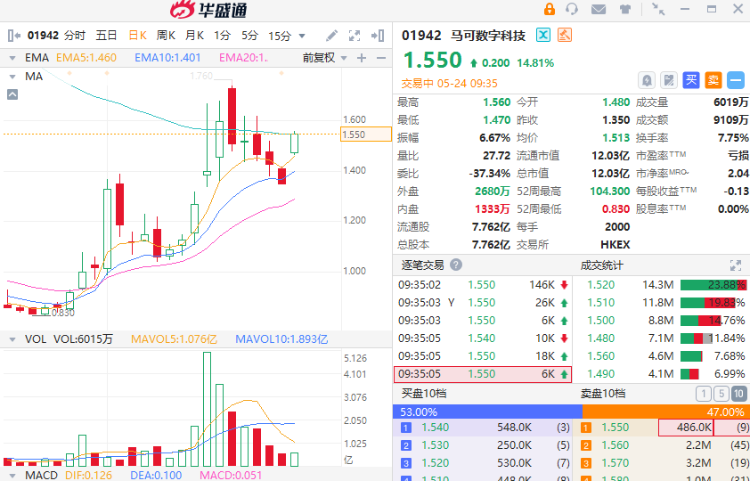Viewport: 750px width, 481px height.
Task: Open the skin (shirt) theme icon
Action: 625,9
